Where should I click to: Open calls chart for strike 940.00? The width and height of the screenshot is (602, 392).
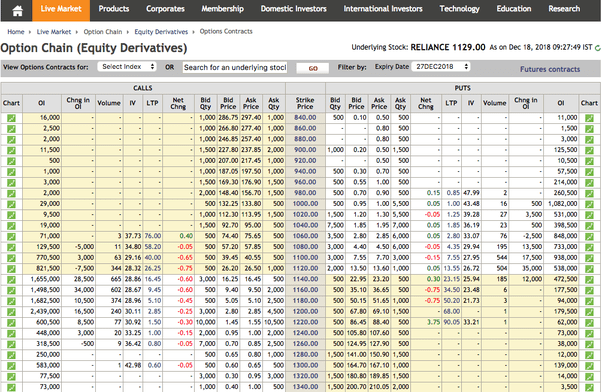pos(11,172)
